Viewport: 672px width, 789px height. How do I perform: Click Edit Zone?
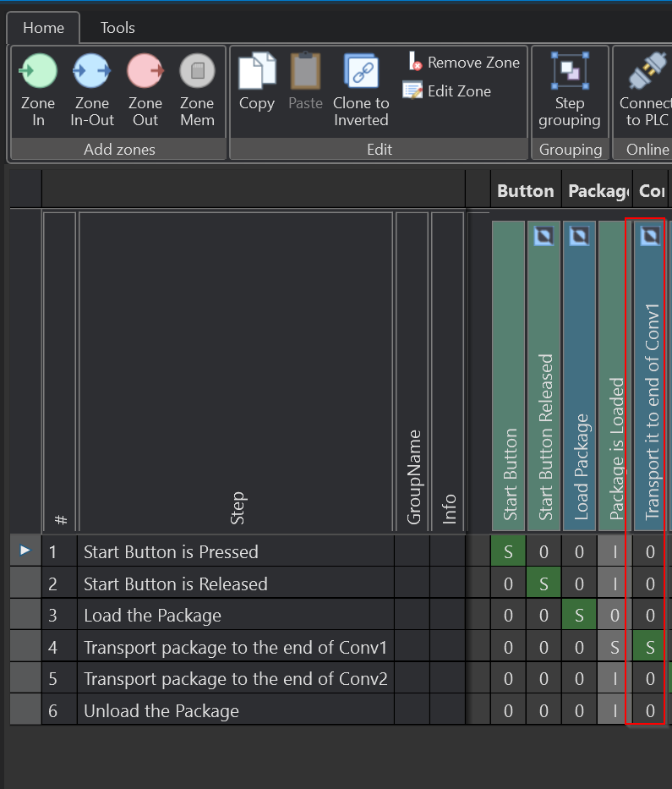click(447, 91)
